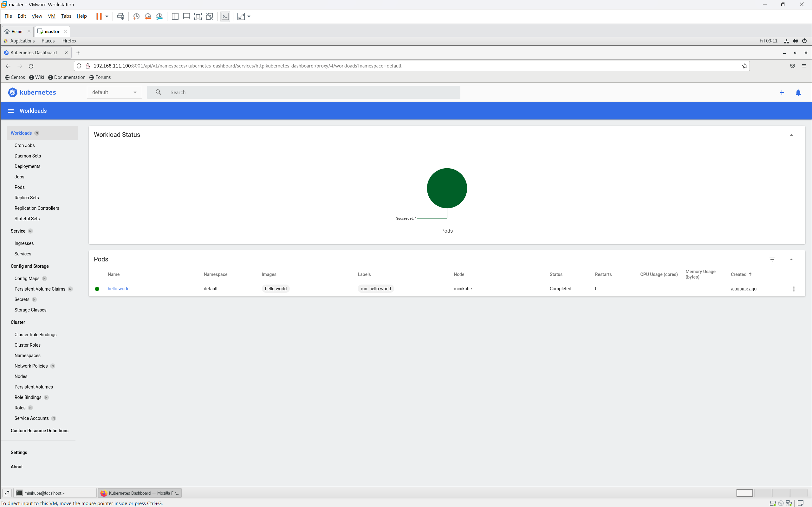
Task: Open the Firefox application menu icon
Action: click(804, 66)
